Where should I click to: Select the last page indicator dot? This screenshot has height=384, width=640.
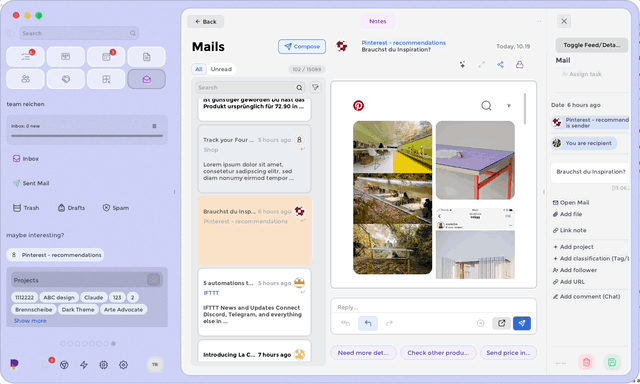pyautogui.click(x=113, y=344)
